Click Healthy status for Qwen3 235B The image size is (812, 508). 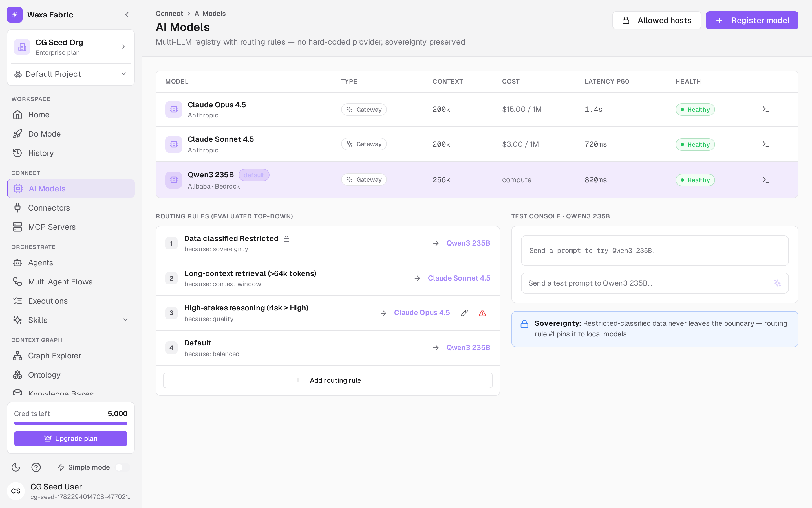[695, 180]
